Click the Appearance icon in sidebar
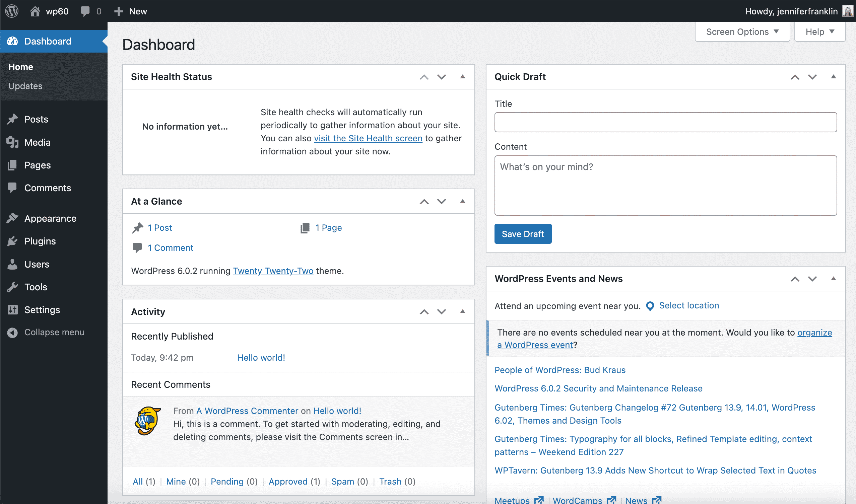The image size is (856, 504). tap(13, 218)
